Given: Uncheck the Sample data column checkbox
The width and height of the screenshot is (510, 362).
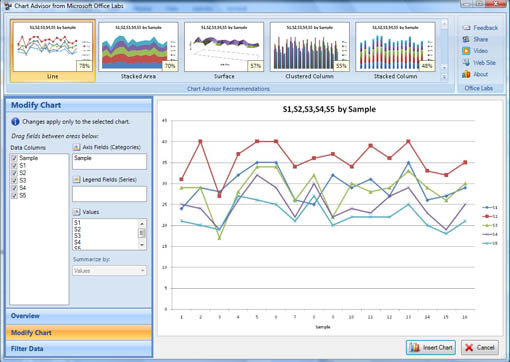Looking at the screenshot, I should click(x=14, y=158).
